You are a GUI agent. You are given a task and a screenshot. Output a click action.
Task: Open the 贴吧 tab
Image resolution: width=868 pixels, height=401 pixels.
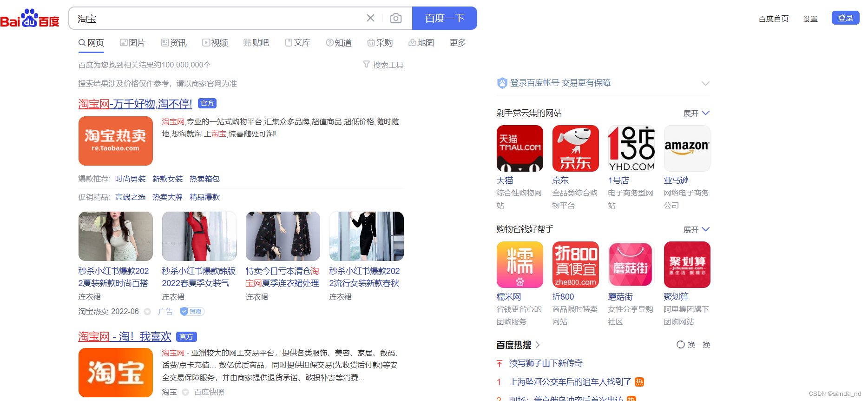coord(256,43)
